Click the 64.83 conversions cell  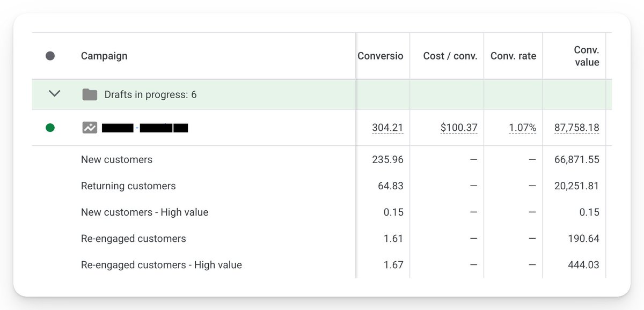[x=391, y=186]
